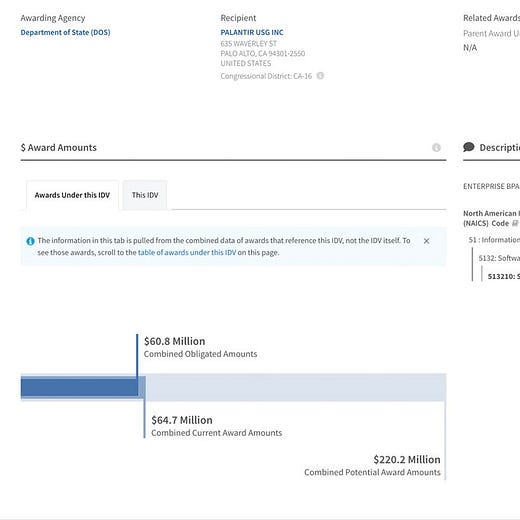Click the Combined Potential Award Amounts label
Image resolution: width=520 pixels, height=520 pixels.
point(372,472)
